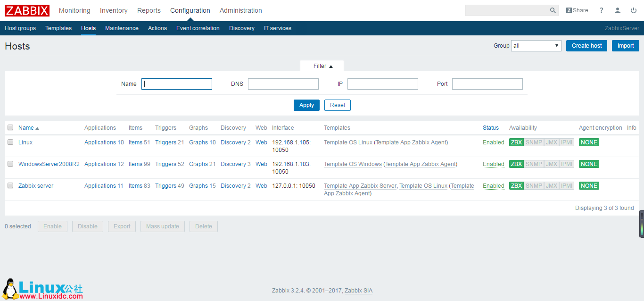Image resolution: width=644 pixels, height=301 pixels.
Task: Click the logout power icon
Action: [634, 10]
